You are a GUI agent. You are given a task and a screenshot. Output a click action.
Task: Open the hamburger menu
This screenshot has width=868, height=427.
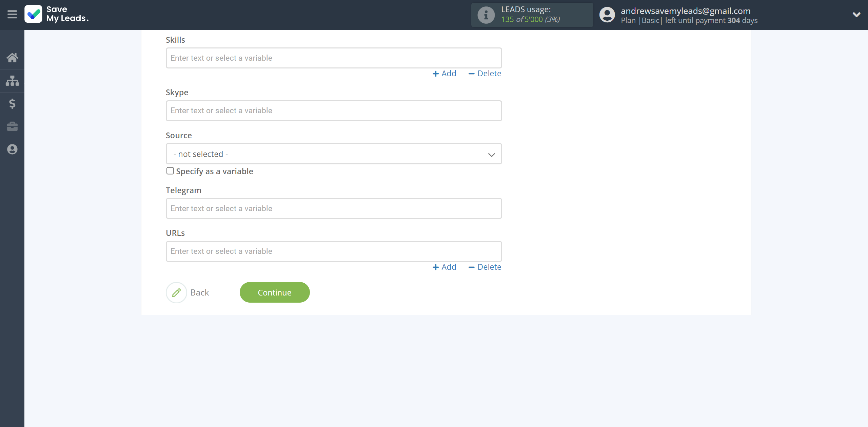[x=12, y=15]
